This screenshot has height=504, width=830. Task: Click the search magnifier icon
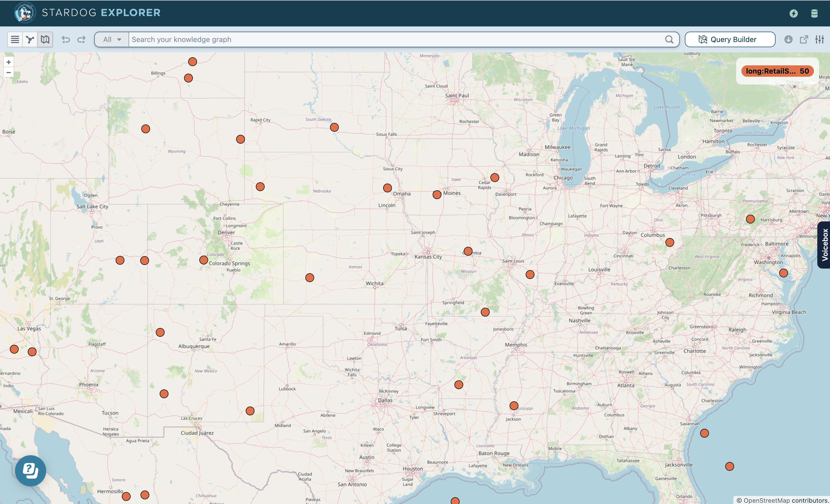[669, 39]
